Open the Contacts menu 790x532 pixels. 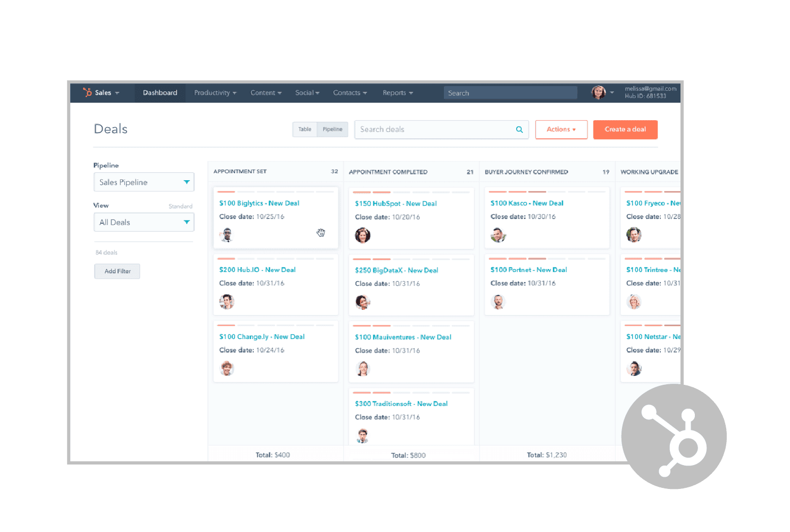(x=350, y=92)
